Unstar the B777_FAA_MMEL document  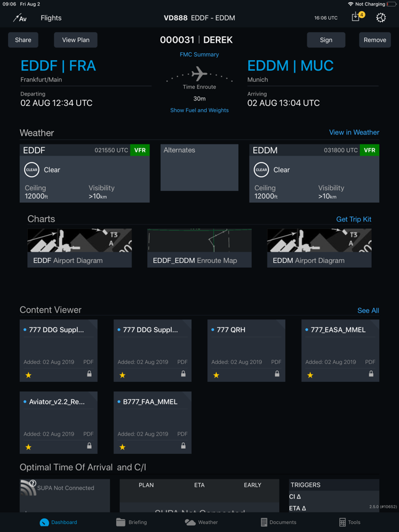tap(122, 447)
